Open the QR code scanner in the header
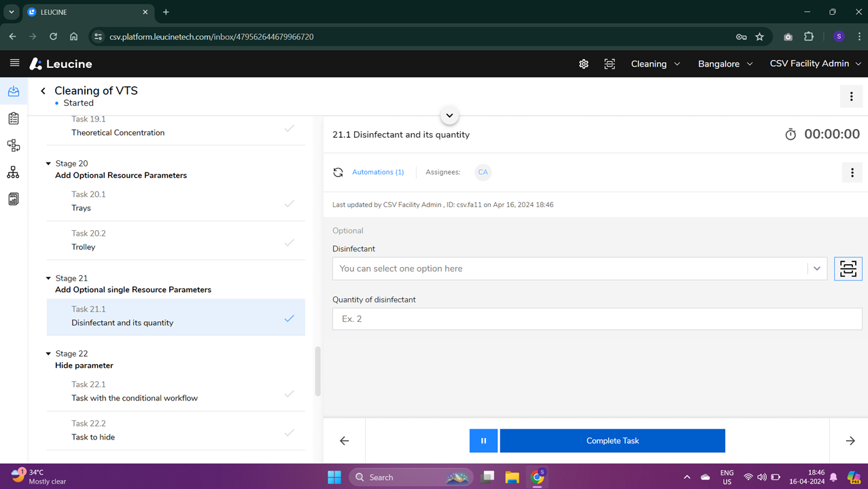Viewport: 868px width, 489px height. pyautogui.click(x=610, y=63)
